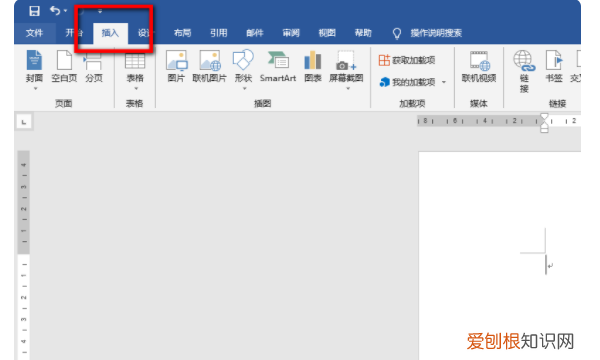
Task: Click the tab stop selector button
Action: pos(24,122)
